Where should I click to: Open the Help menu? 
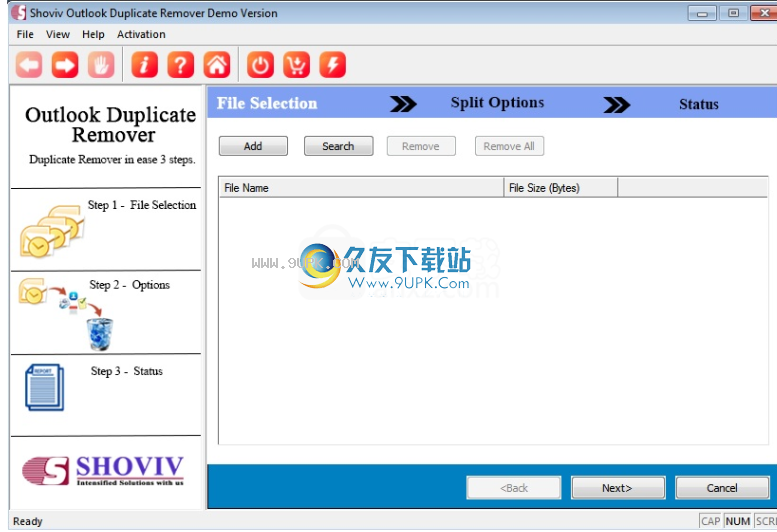click(93, 34)
